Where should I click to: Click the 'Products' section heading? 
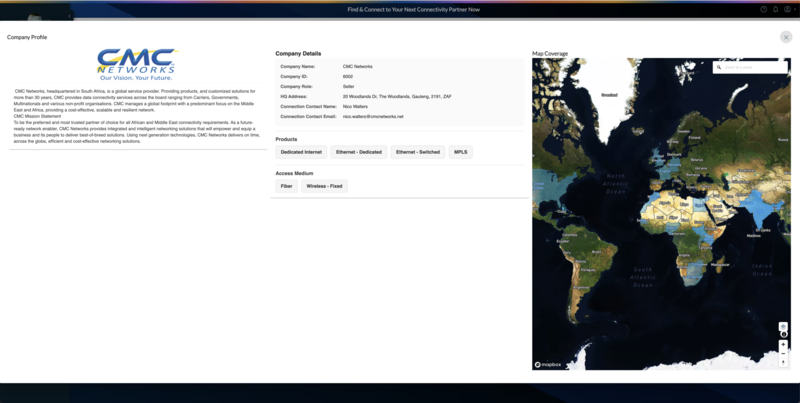point(286,139)
